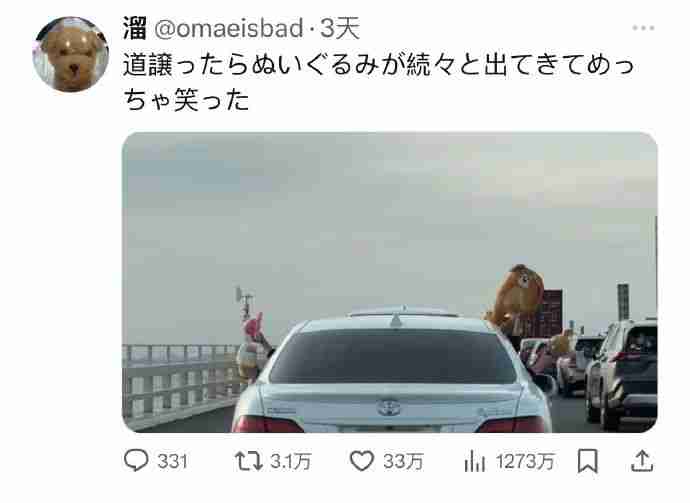The height and width of the screenshot is (503, 690).
Task: Open the poodle profile avatar
Action: (x=70, y=54)
